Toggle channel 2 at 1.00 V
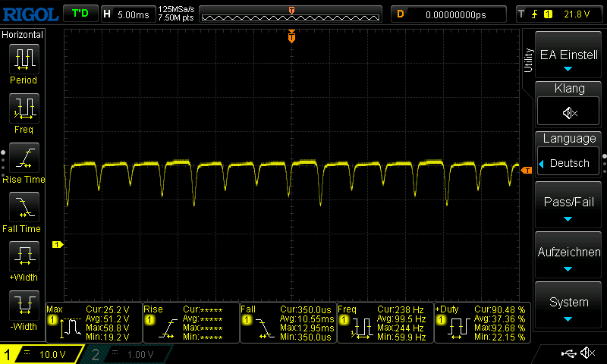607x364 pixels. click(126, 354)
